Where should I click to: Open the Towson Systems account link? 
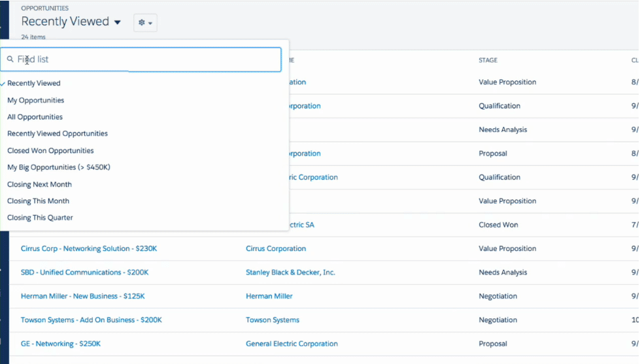point(273,320)
